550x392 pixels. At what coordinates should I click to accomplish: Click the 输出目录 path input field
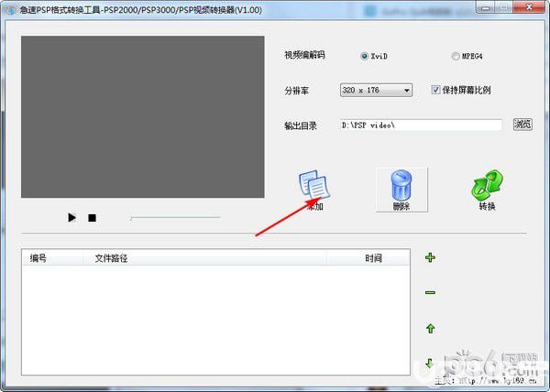[421, 125]
